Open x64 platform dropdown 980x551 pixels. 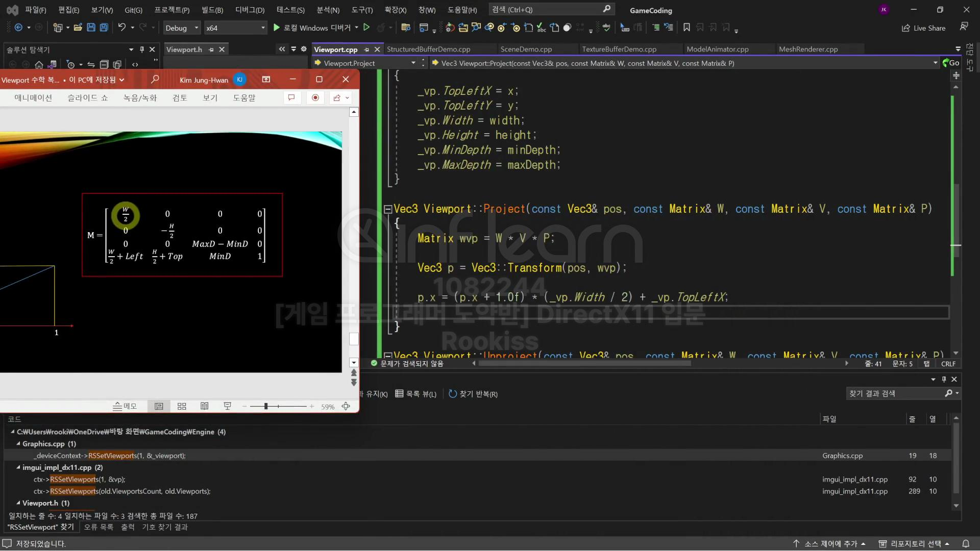click(263, 28)
